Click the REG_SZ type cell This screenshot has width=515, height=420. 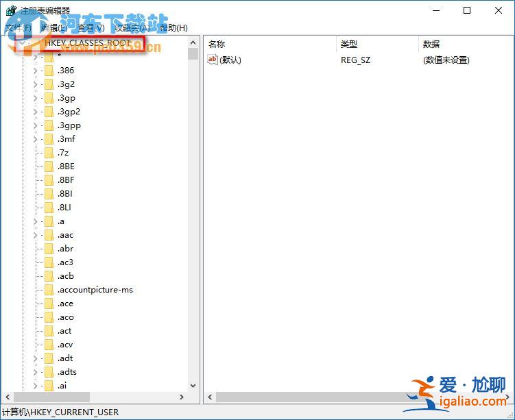[355, 60]
